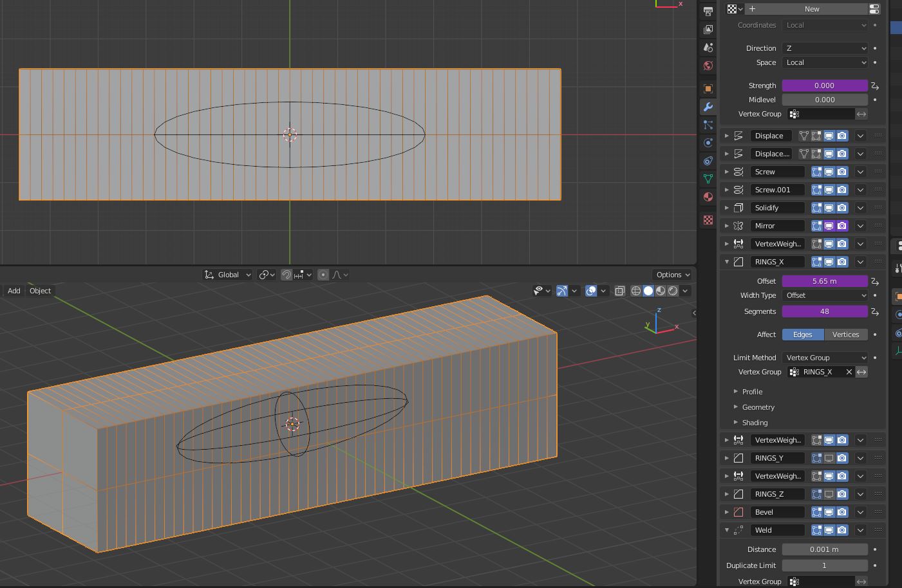The height and width of the screenshot is (588, 902).
Task: Toggle X-ray mode icon in viewport
Action: [x=619, y=291]
